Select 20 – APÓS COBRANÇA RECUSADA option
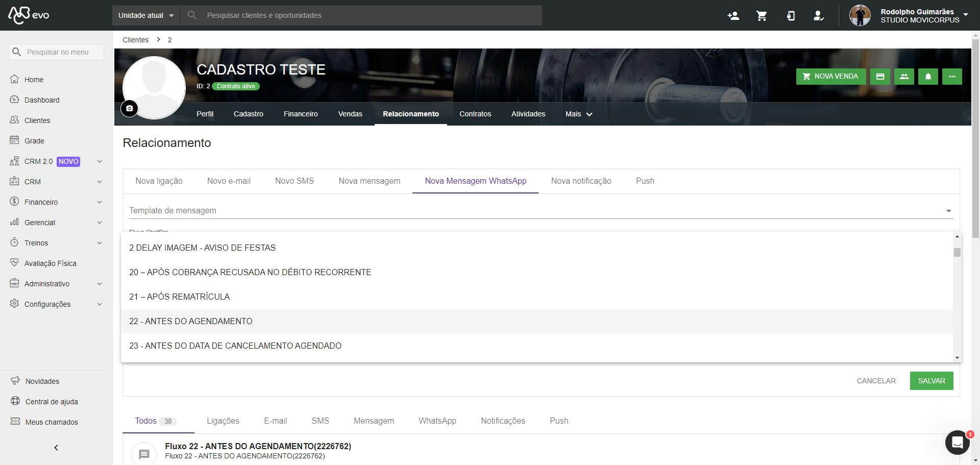 537,272
